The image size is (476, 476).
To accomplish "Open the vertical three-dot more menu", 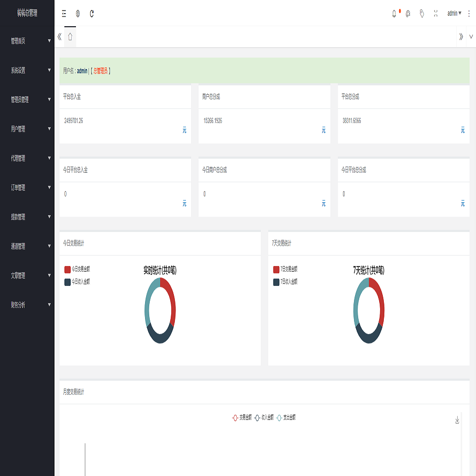I will click(469, 14).
